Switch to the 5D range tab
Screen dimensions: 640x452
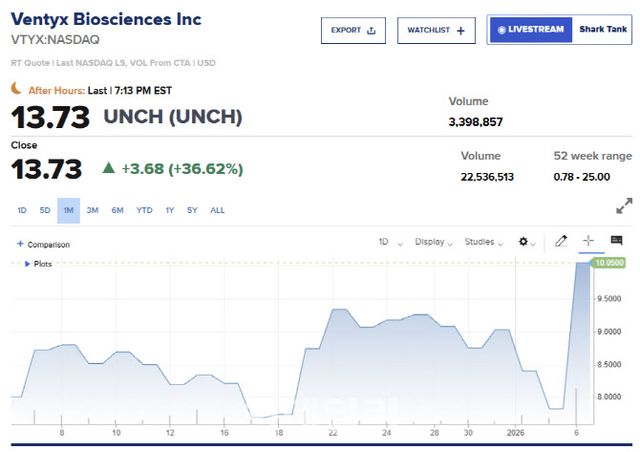pyautogui.click(x=45, y=210)
